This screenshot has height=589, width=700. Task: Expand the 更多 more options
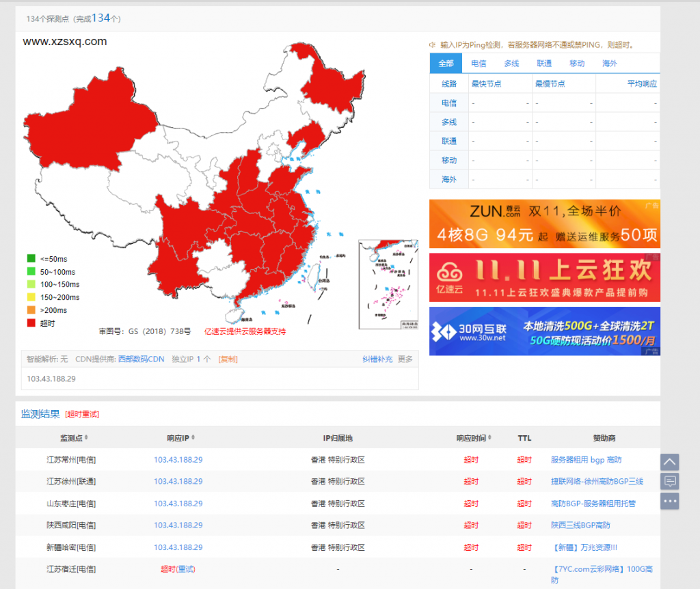tap(404, 358)
